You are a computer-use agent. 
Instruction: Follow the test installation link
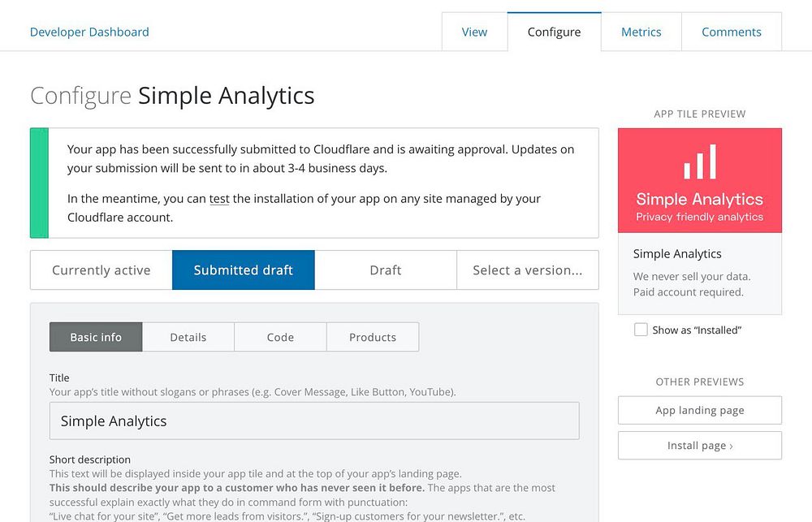[219, 199]
